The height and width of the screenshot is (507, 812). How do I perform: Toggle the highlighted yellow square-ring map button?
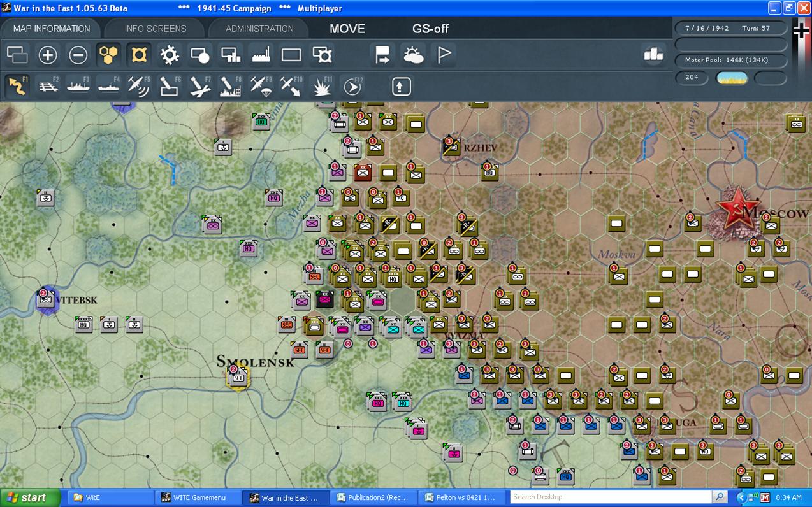(x=139, y=55)
